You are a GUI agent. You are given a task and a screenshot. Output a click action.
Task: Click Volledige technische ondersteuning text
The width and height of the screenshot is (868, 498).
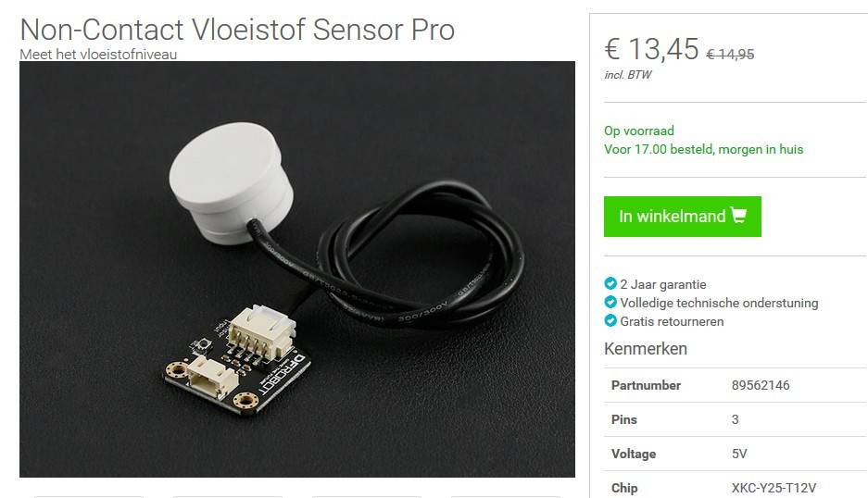[x=719, y=303]
